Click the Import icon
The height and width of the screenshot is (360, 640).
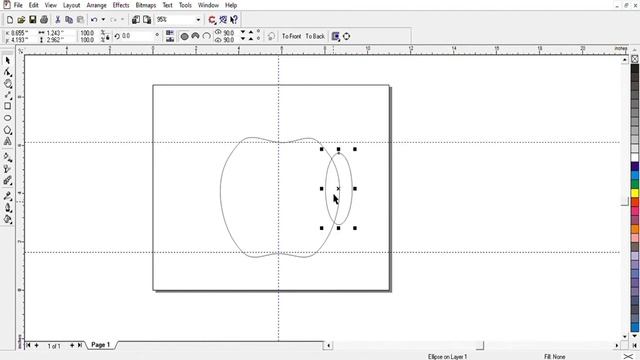tap(136, 20)
